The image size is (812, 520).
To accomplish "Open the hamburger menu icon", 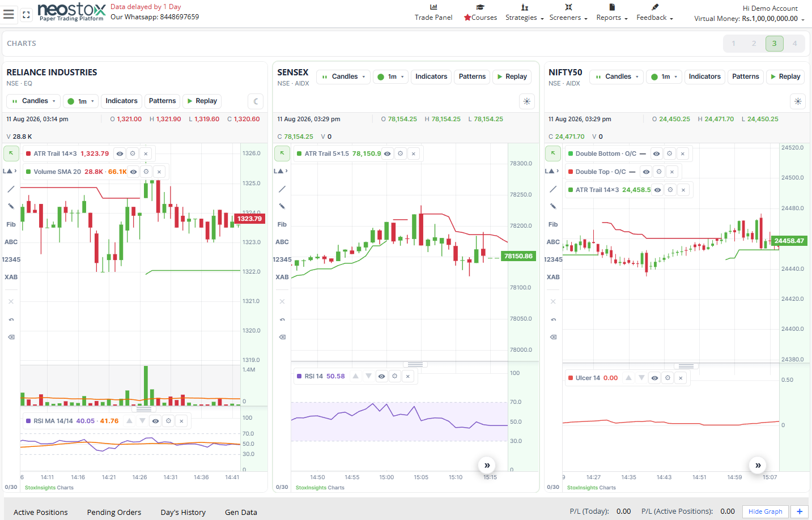I will tap(8, 14).
